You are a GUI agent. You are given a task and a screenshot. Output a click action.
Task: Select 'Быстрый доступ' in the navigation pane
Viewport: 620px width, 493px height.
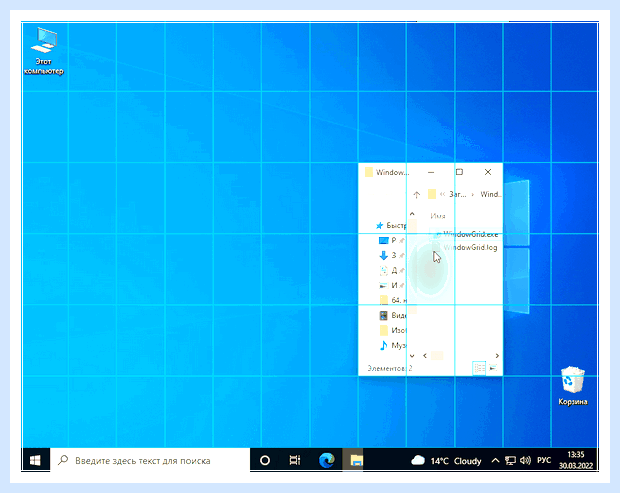[391, 225]
